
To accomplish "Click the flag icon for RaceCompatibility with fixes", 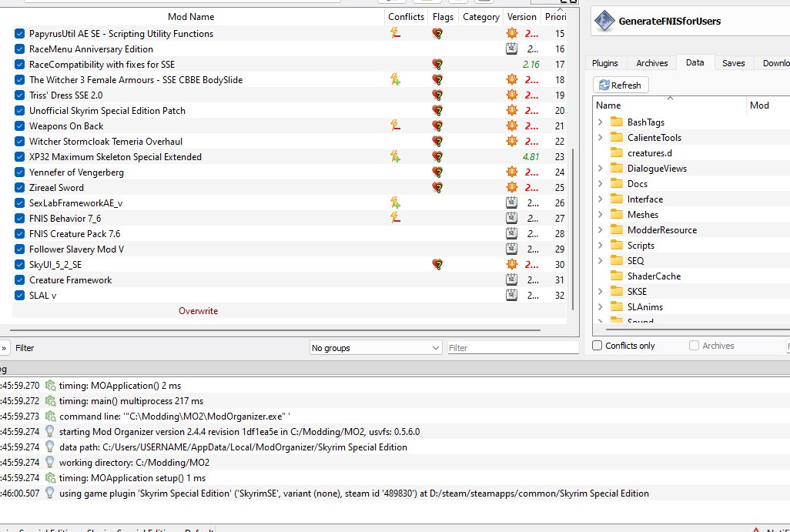I will tap(437, 65).
